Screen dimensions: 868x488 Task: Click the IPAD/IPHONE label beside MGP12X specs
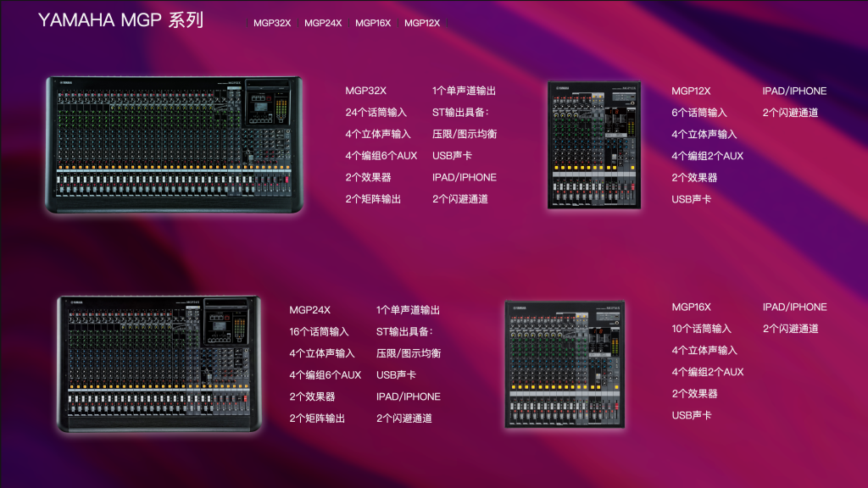pos(796,91)
